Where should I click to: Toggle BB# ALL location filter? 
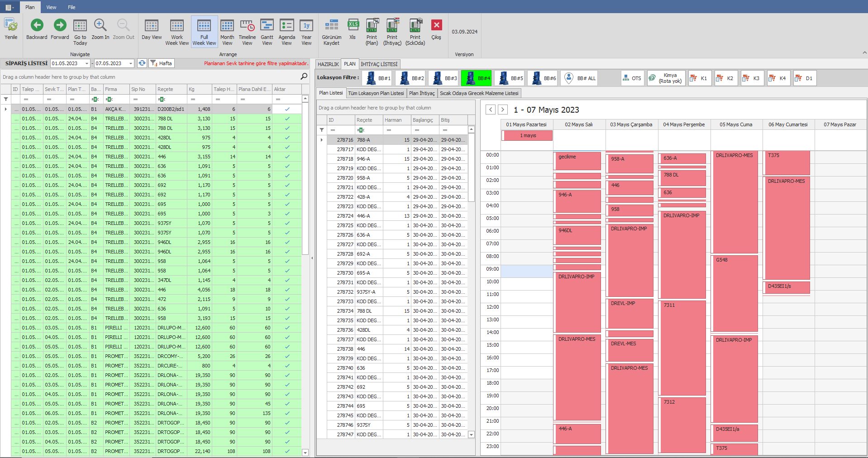coord(579,78)
